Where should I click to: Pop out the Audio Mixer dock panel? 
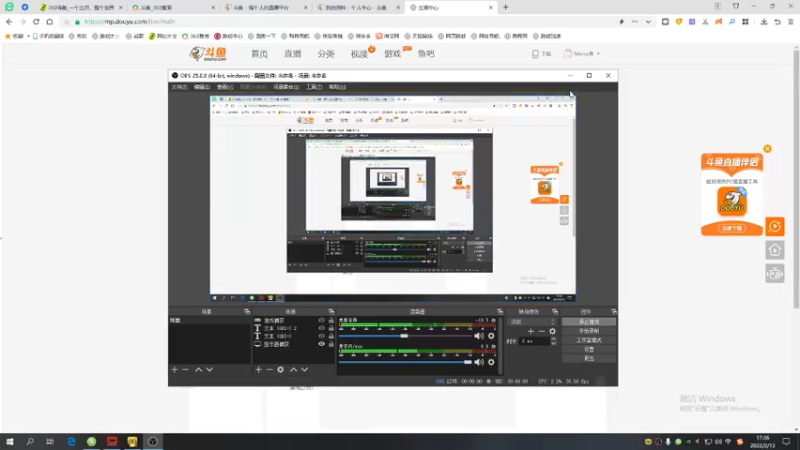(500, 311)
